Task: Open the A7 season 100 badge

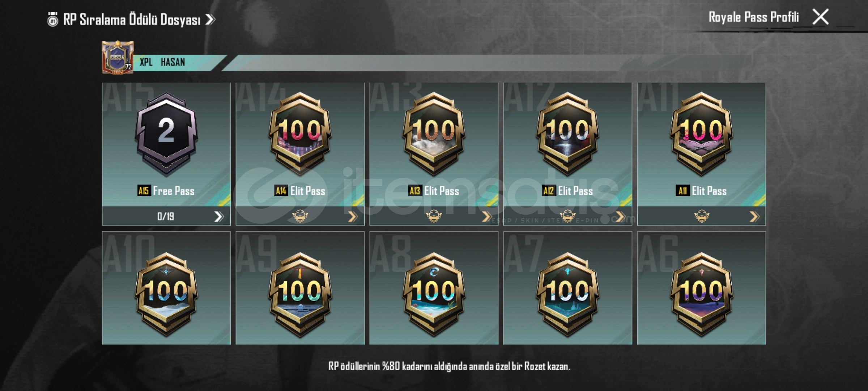Action: (567, 295)
